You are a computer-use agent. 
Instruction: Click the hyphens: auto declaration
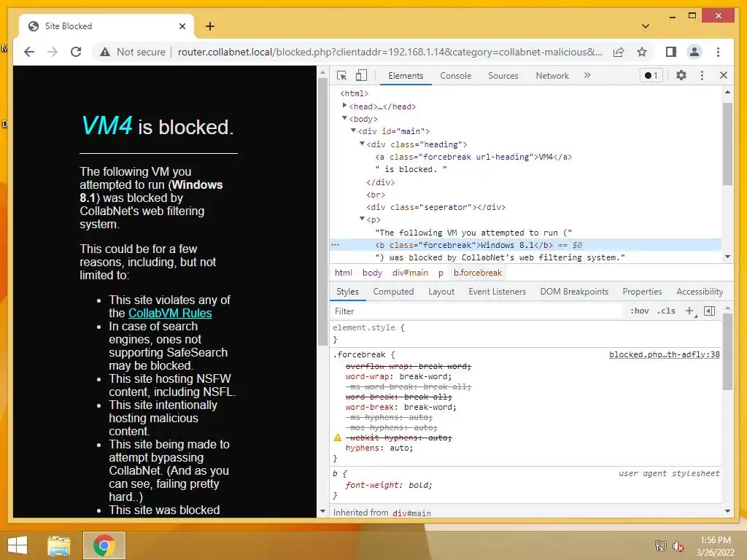click(379, 448)
